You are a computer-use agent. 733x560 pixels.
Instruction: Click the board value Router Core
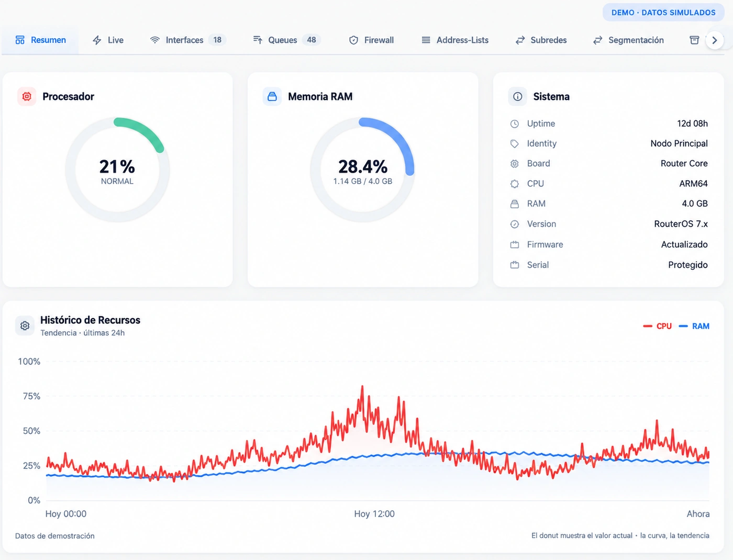click(x=684, y=163)
